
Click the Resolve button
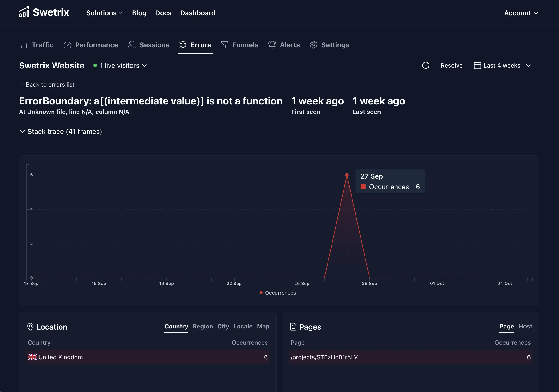(451, 65)
